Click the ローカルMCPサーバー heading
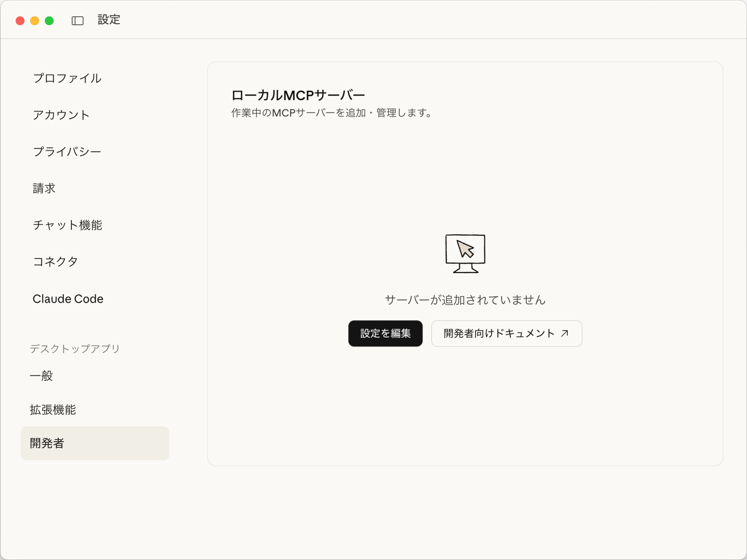 [x=298, y=95]
